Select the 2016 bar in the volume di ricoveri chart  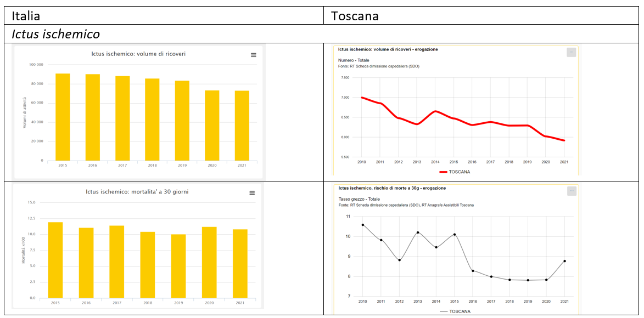(93, 117)
